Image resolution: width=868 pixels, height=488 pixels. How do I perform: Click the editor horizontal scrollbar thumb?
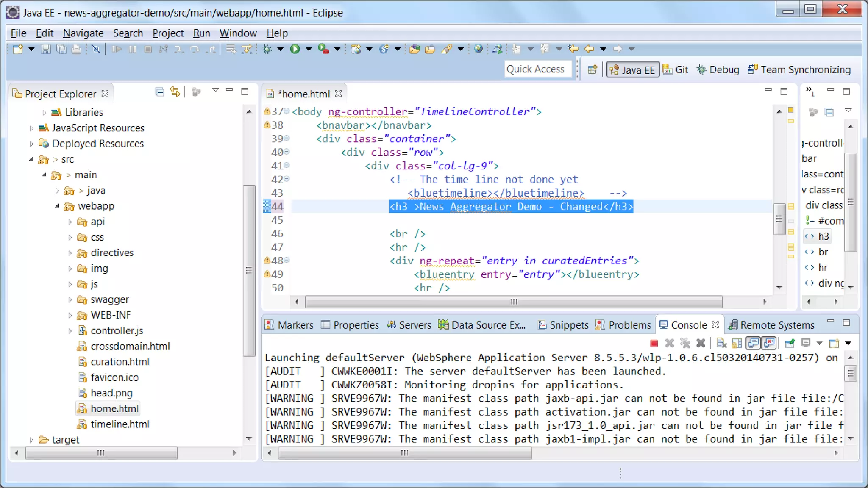click(513, 302)
